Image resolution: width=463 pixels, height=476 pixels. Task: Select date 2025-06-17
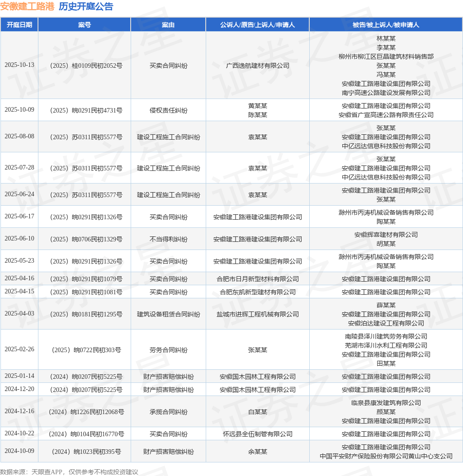pos(19,217)
